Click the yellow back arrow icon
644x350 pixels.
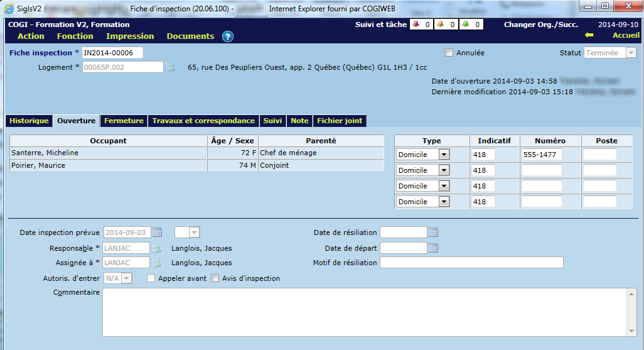pyautogui.click(x=589, y=36)
